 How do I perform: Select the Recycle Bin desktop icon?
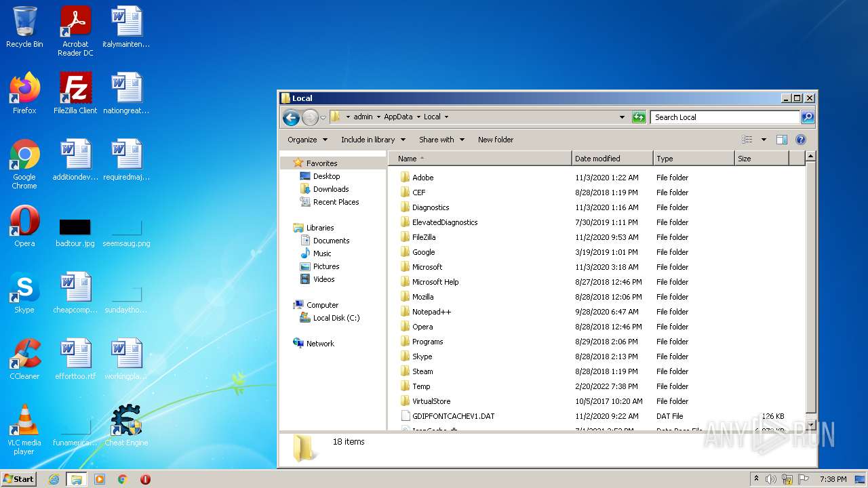24,27
